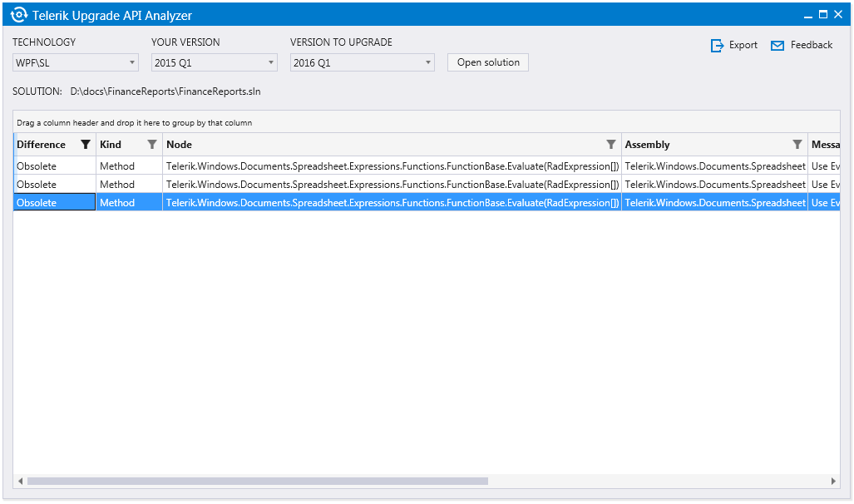Click the Open solution button
The image size is (854, 504).
click(488, 62)
